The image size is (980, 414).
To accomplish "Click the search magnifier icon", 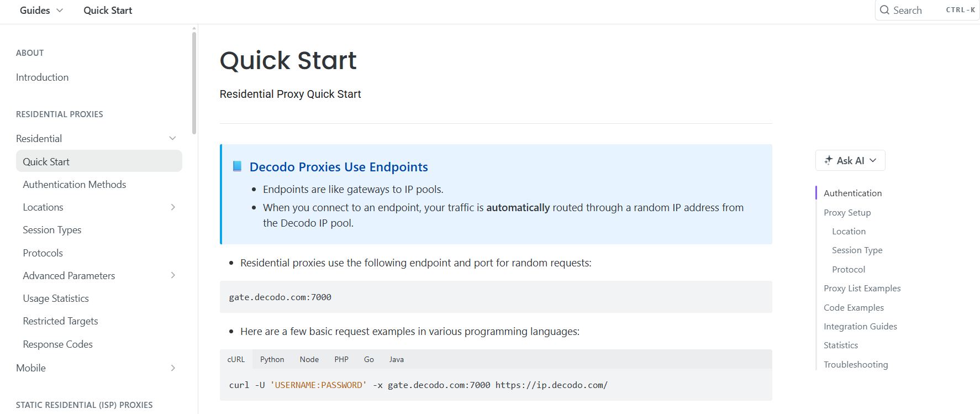I will [884, 10].
